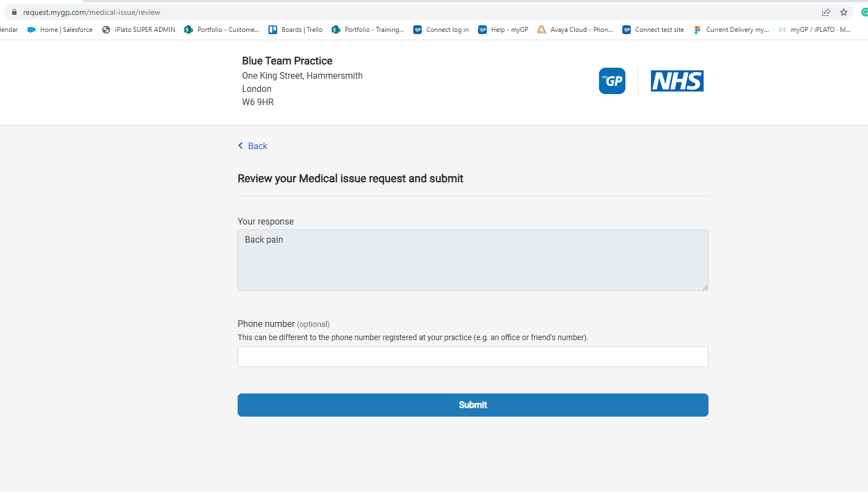The image size is (868, 492).
Task: Open the Connect test site bookmark
Action: (653, 30)
